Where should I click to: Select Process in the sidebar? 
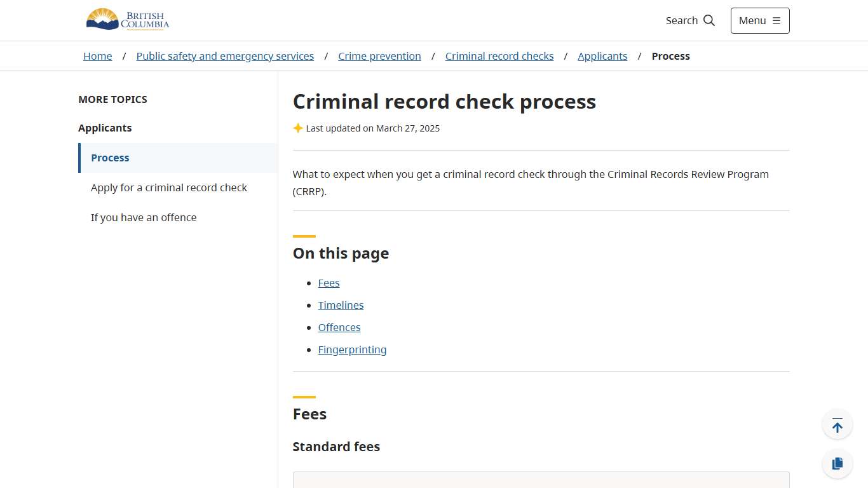[110, 158]
